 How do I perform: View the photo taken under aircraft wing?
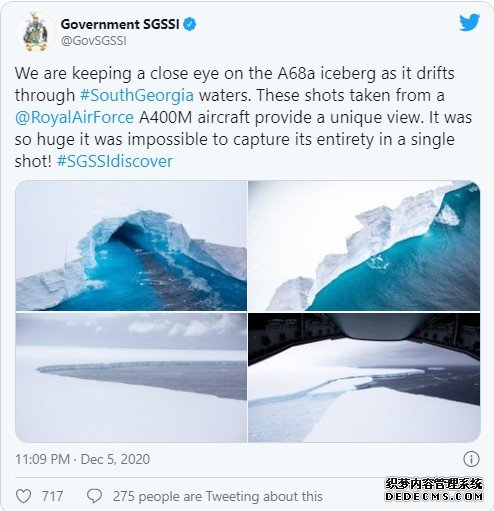point(364,378)
